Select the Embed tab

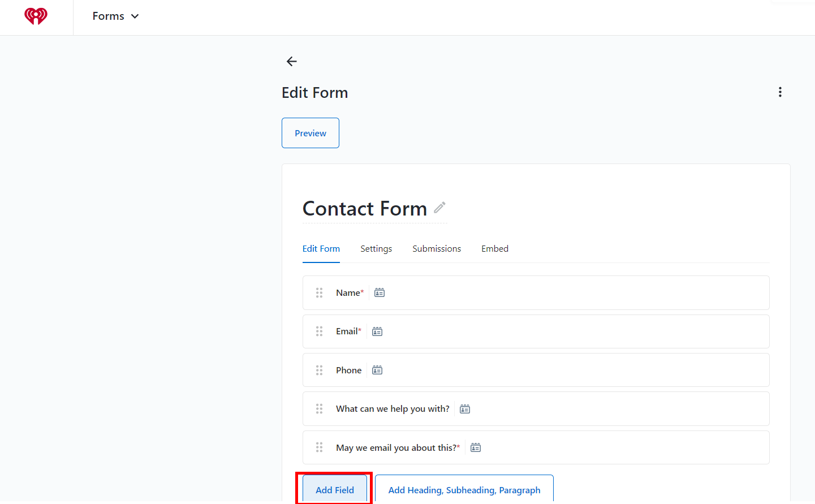[x=494, y=248]
